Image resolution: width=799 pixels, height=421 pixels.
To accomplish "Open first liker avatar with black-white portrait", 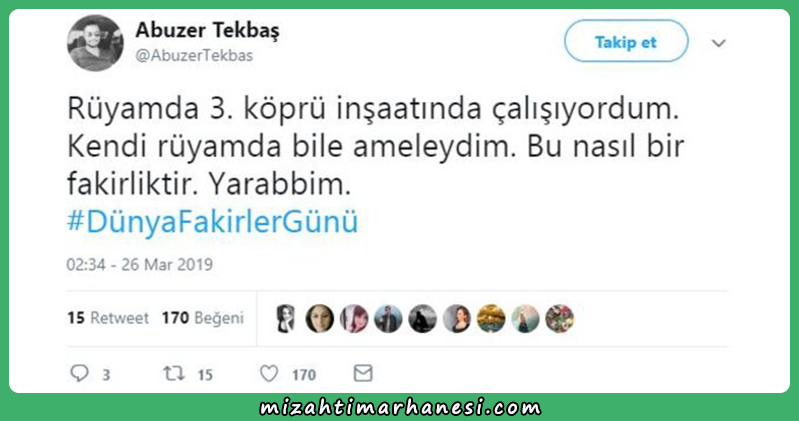I will [285, 319].
